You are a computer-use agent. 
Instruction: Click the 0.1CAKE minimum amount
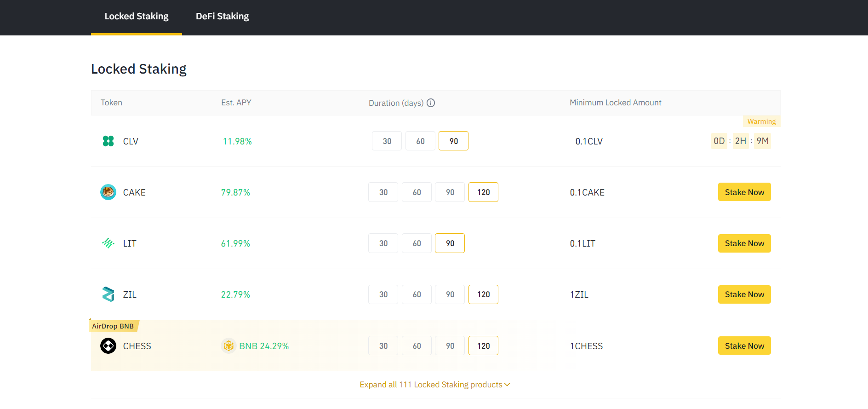(x=587, y=192)
